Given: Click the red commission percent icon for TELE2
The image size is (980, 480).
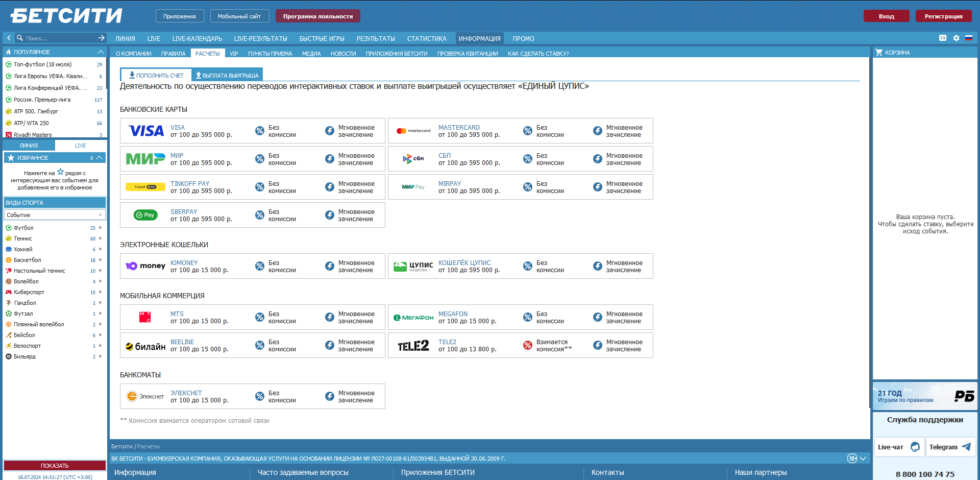Looking at the screenshot, I should 528,345.
